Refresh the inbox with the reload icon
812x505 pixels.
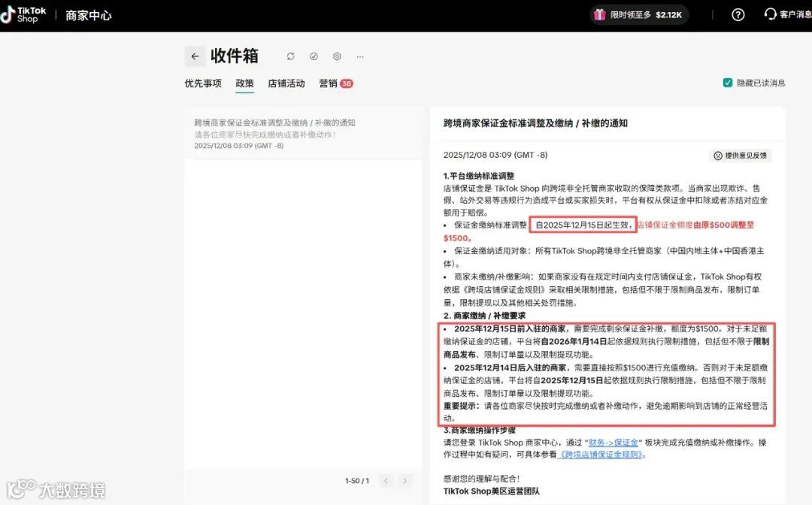[x=290, y=56]
